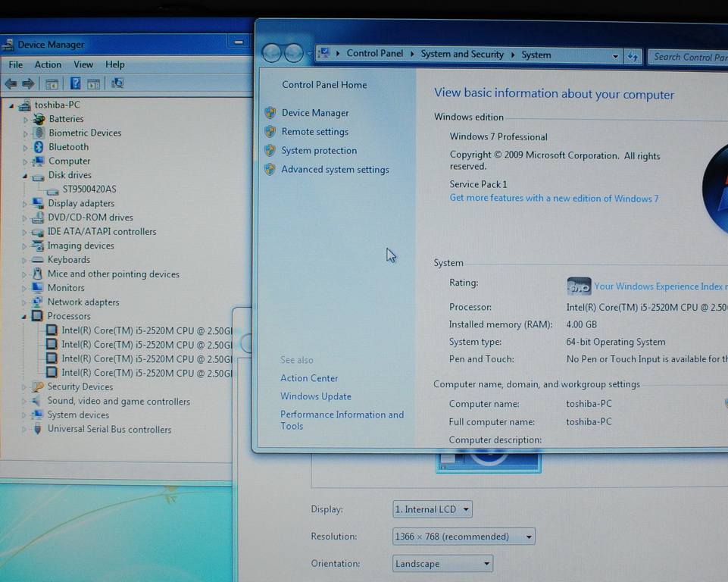Click the Biometric Devices category icon

point(39,133)
